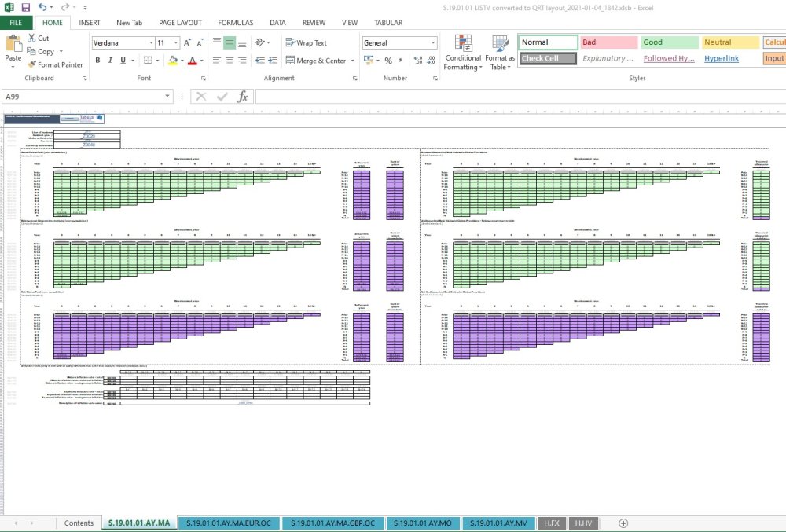Redo the undone action
Screen dimensions: 786x532
[x=65, y=8]
